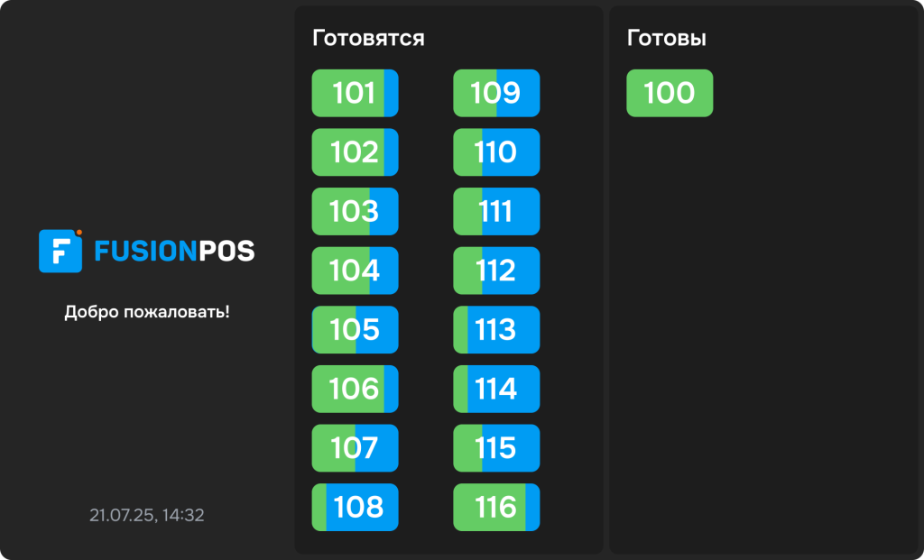The height and width of the screenshot is (560, 924).
Task: Select order 108 progress tile
Action: pos(355,508)
